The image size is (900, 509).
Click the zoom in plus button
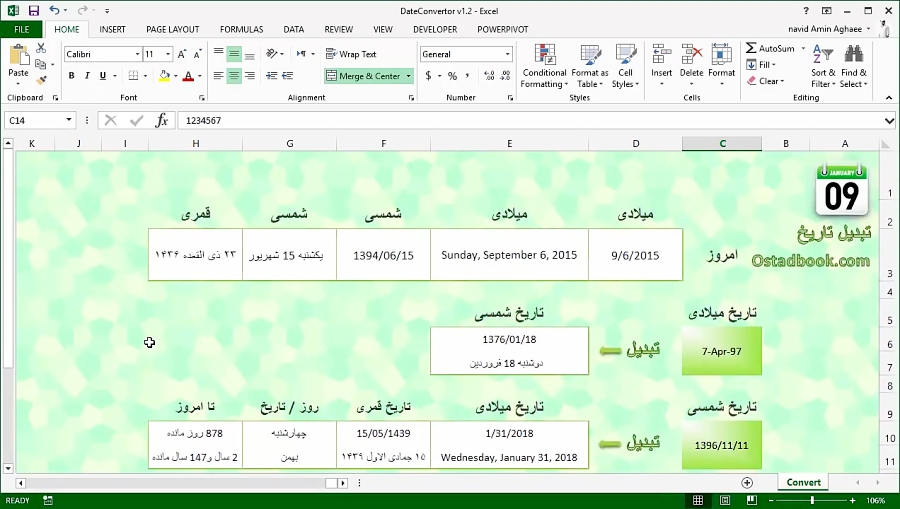(853, 501)
